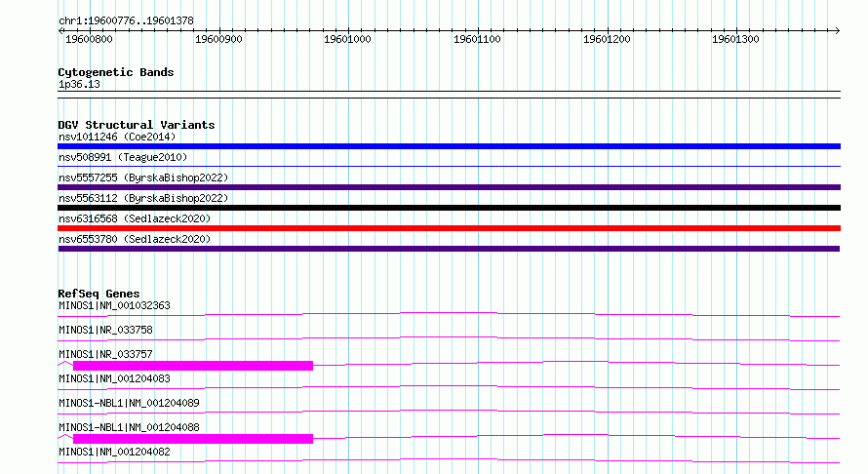Click the intron line of MINOS1|NM_001204083
Screen dimensions: 868x474
point(449,387)
